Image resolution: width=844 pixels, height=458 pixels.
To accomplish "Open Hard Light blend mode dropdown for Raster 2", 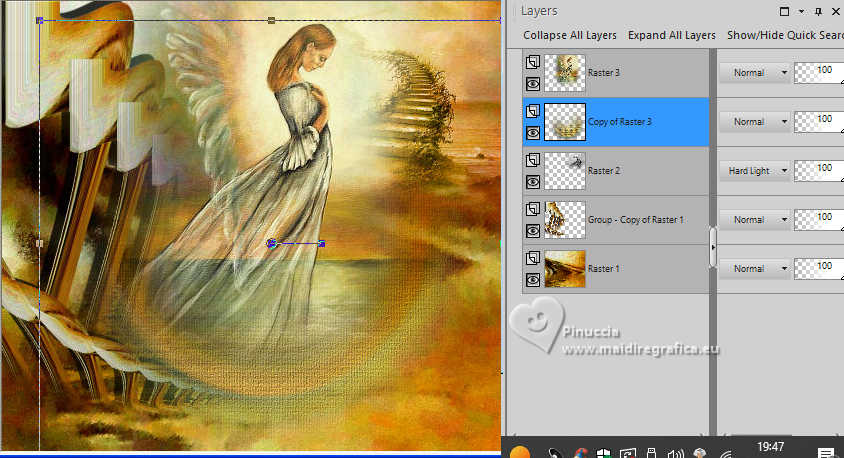I will (755, 171).
